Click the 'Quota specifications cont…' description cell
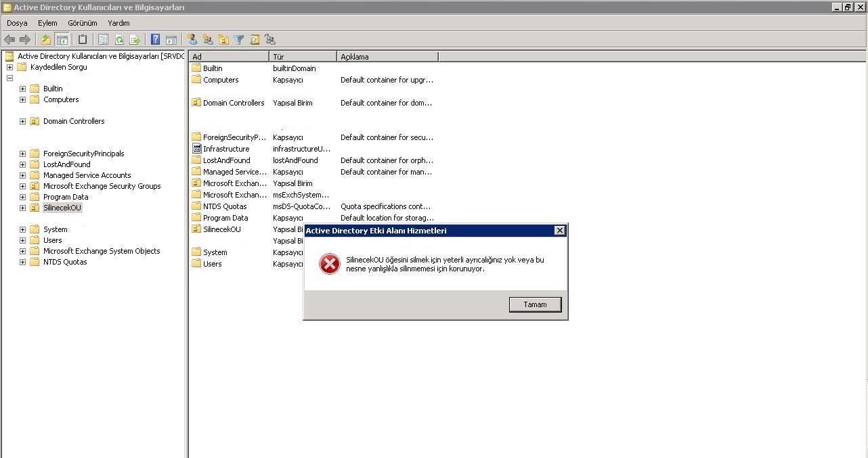 [x=386, y=206]
